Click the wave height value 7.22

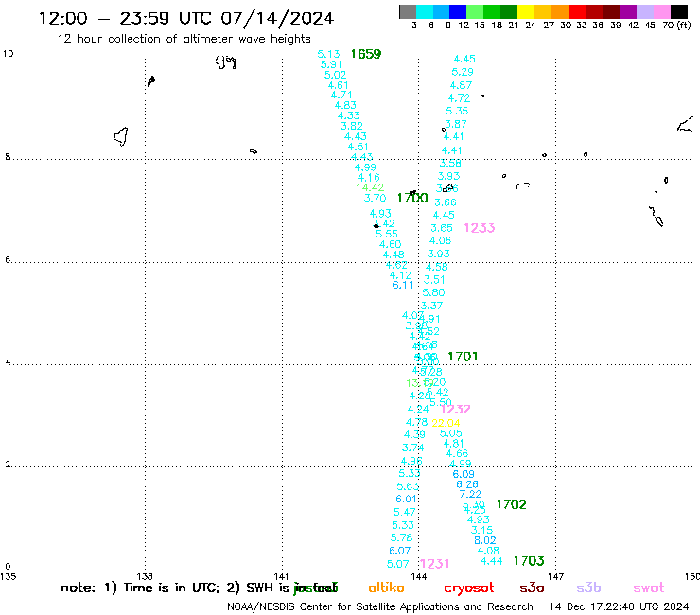tap(470, 494)
